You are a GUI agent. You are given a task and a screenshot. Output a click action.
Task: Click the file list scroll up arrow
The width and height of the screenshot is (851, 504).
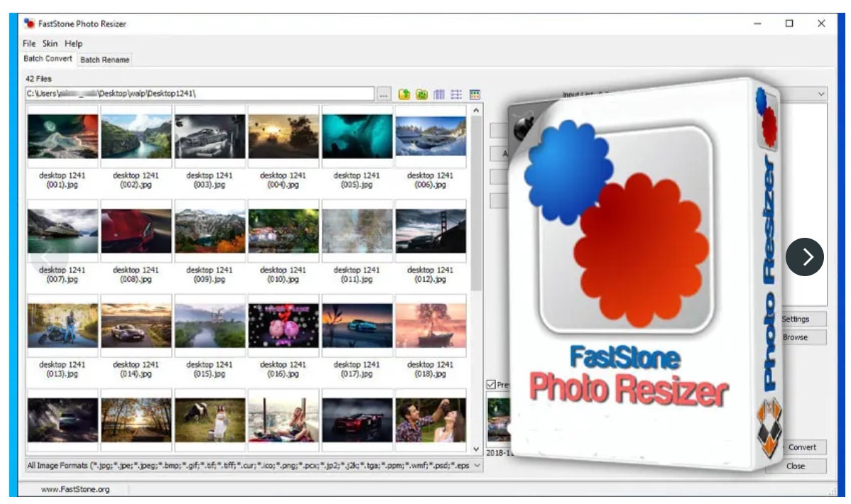click(x=476, y=110)
